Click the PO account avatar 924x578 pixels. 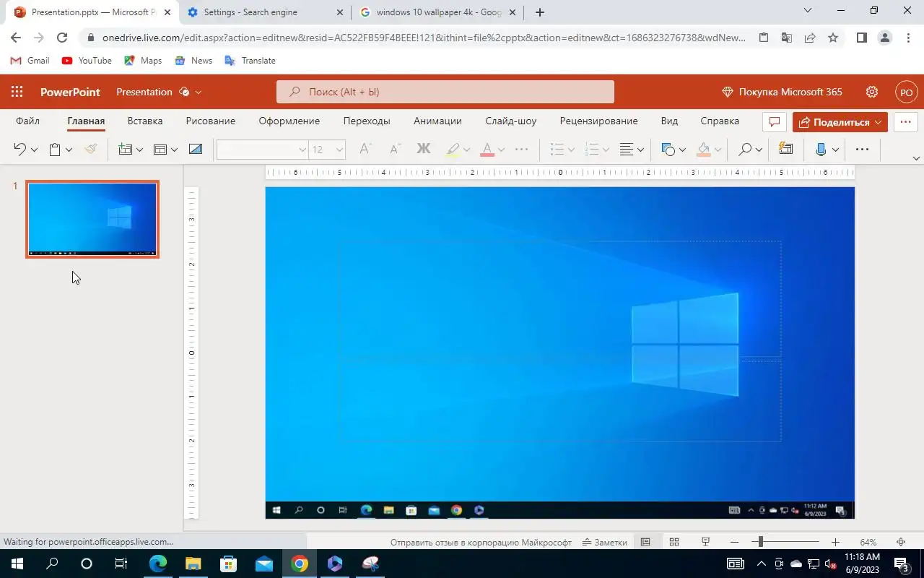pyautogui.click(x=907, y=92)
